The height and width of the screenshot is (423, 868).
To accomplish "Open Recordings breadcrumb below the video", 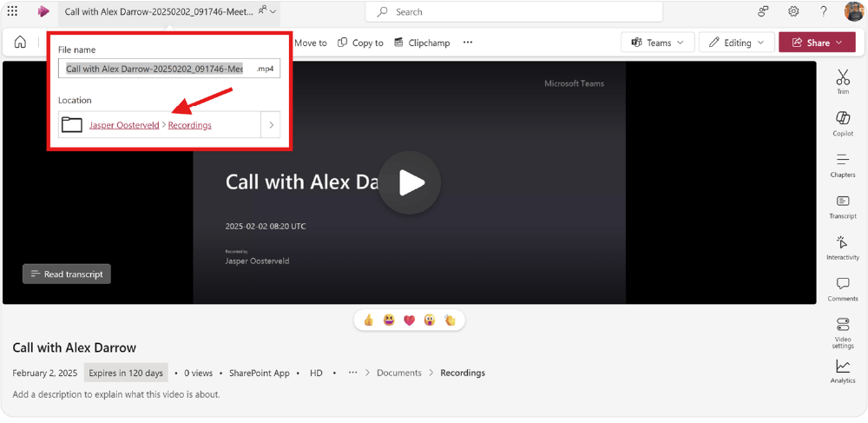I will pos(463,373).
